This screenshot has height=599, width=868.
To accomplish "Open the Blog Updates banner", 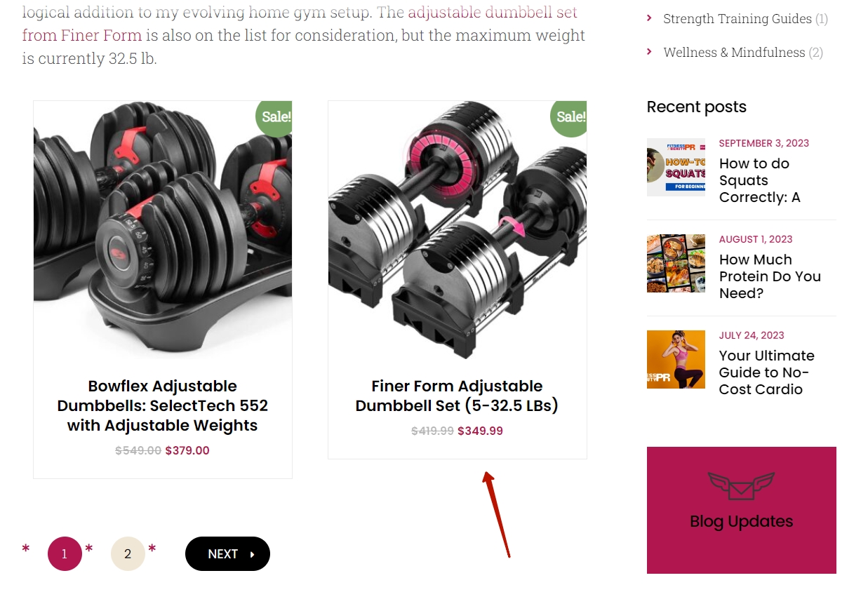I will [x=741, y=510].
